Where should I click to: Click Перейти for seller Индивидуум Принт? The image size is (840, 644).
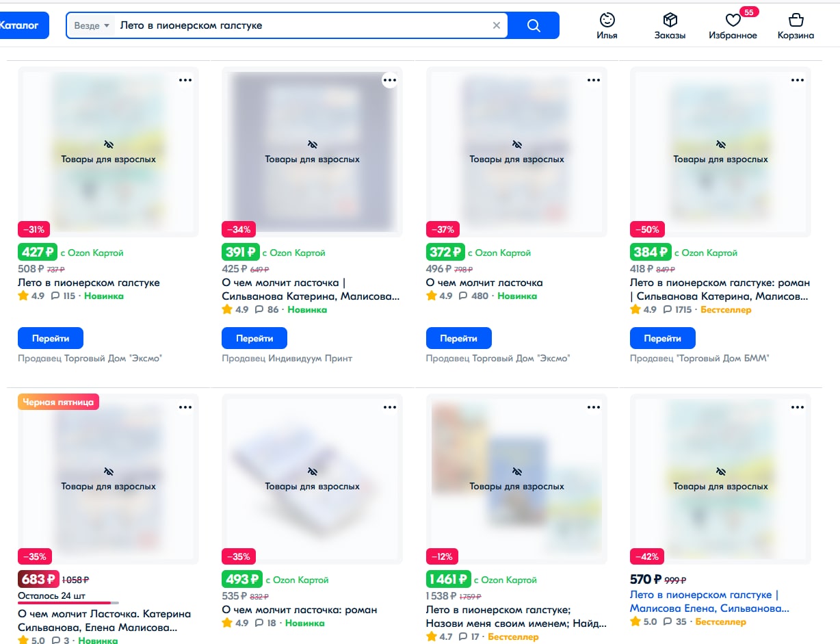[254, 338]
